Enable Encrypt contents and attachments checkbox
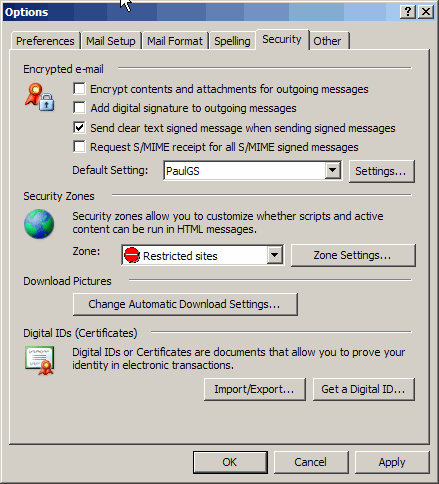This screenshot has height=484, width=439. [x=79, y=89]
